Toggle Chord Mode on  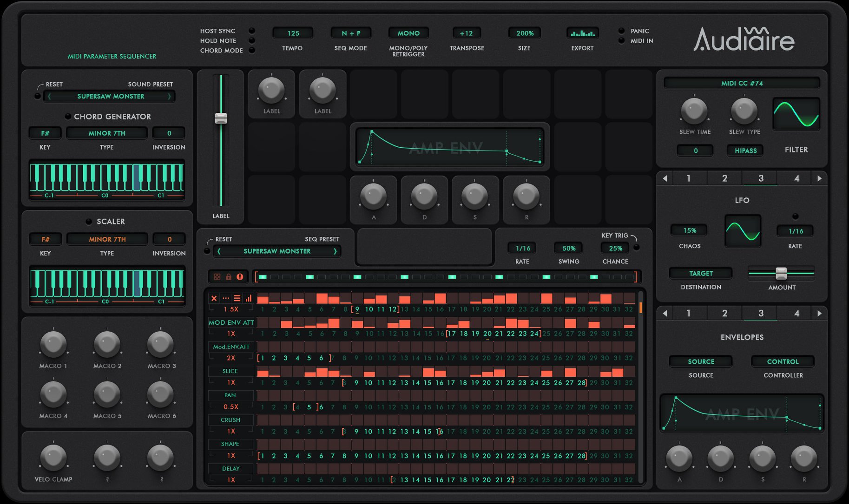[x=252, y=50]
